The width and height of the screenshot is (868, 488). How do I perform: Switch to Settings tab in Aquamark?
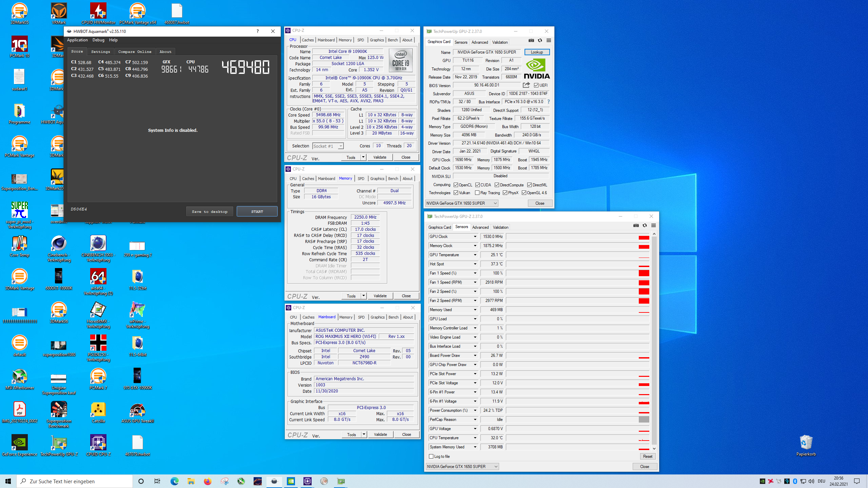pyautogui.click(x=100, y=52)
